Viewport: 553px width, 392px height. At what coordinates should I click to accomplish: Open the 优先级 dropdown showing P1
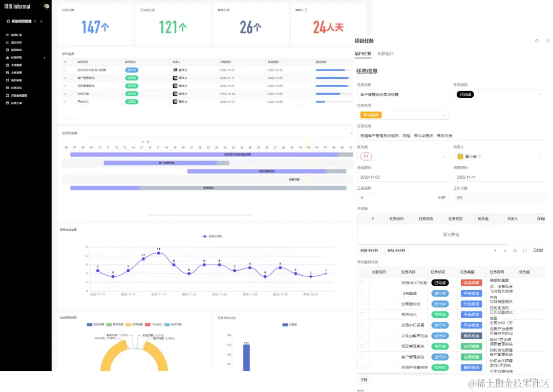(403, 157)
